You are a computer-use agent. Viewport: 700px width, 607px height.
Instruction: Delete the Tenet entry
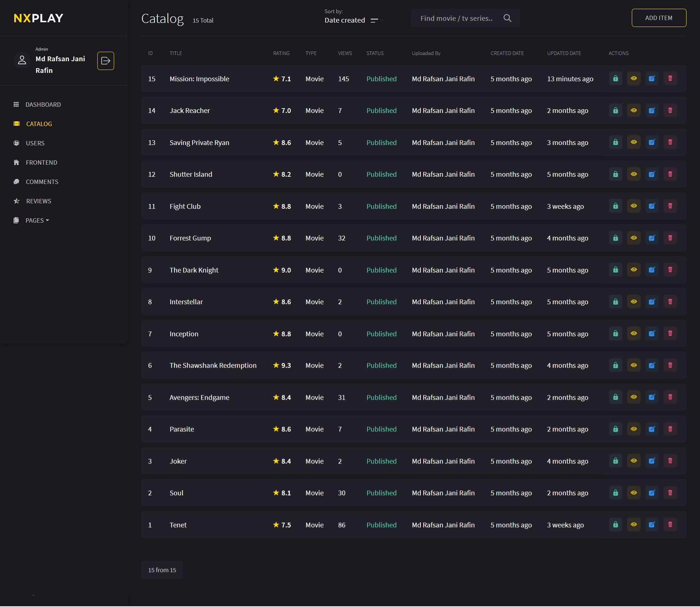[670, 525]
